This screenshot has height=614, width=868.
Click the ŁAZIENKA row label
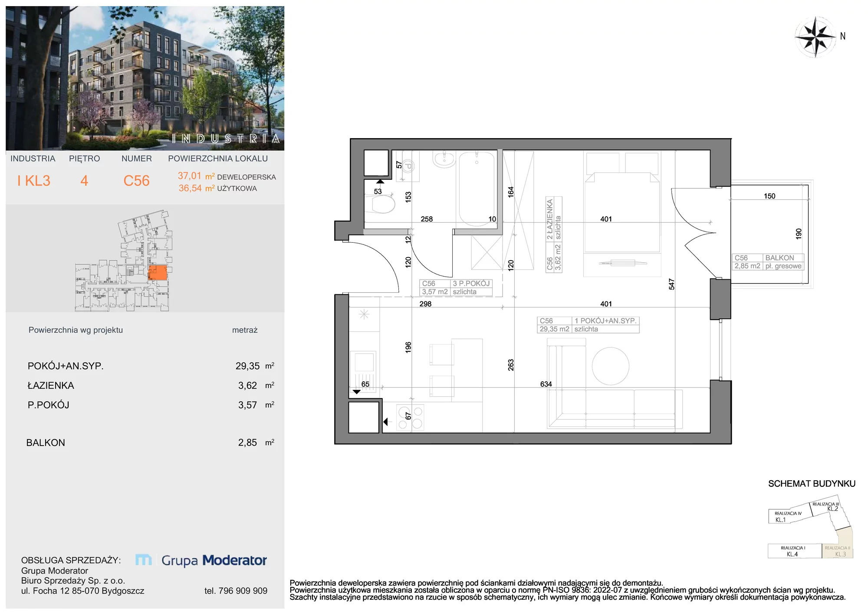(x=51, y=385)
